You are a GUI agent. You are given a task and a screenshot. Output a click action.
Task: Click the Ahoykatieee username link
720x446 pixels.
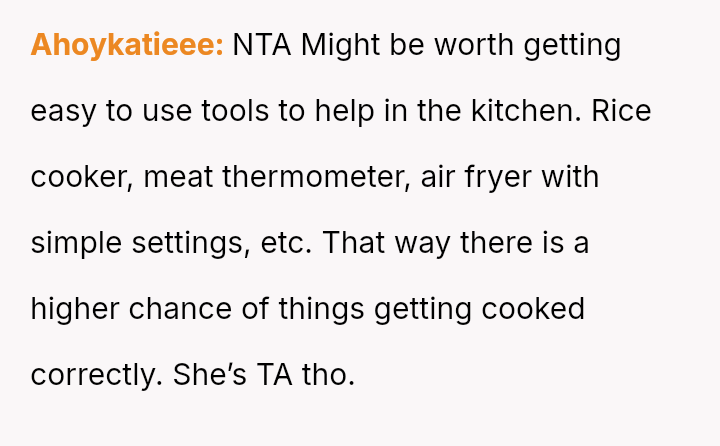click(127, 46)
